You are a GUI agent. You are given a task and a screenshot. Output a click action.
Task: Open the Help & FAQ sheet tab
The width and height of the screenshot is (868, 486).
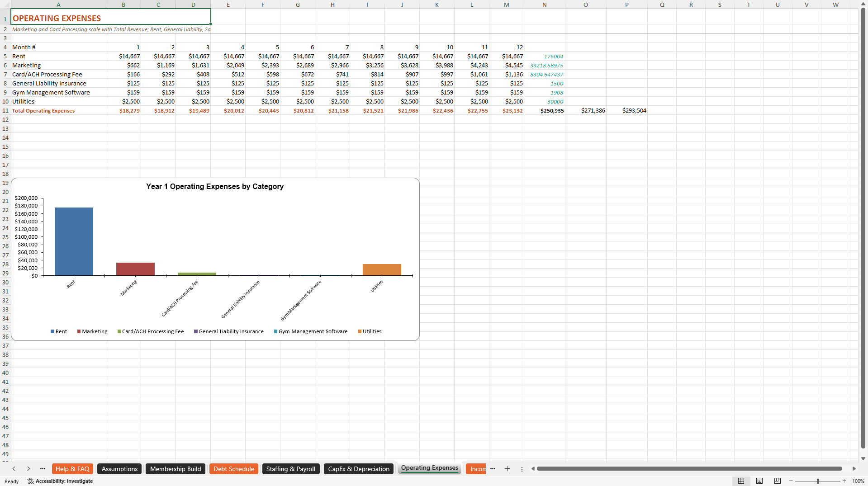tap(72, 469)
